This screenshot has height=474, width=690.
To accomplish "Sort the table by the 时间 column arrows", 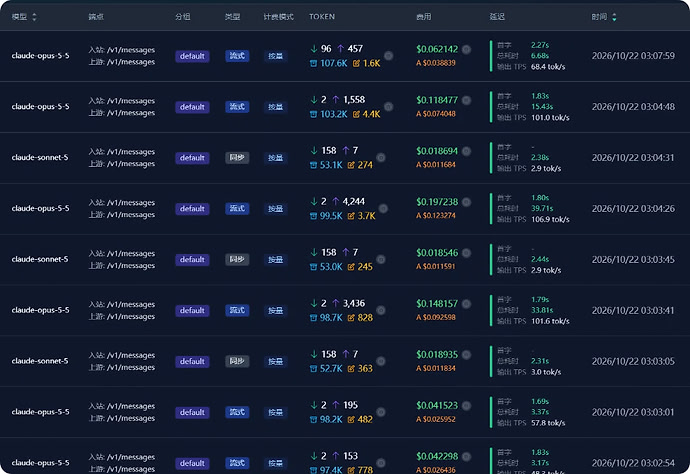I will tap(614, 17).
